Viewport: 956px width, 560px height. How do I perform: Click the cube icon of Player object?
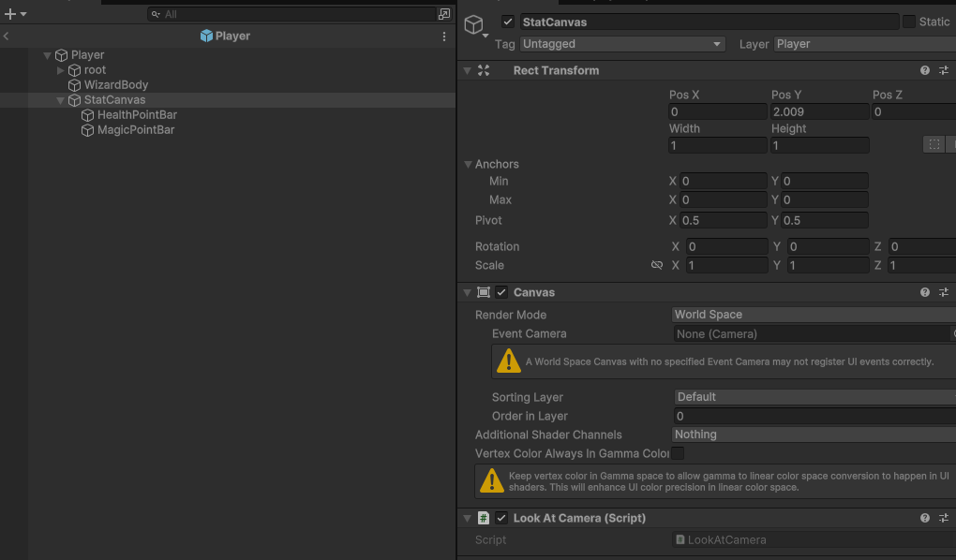click(x=61, y=55)
